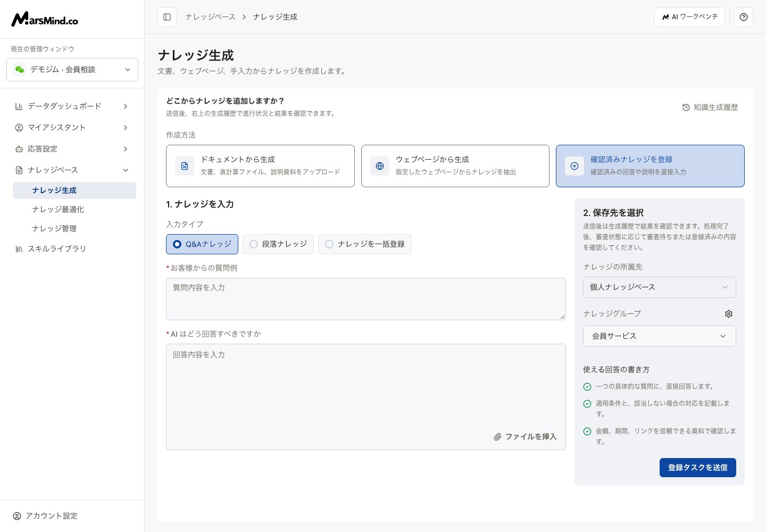Click the アカウント設定 user icon
Screen dimensions: 766x532
point(17,516)
